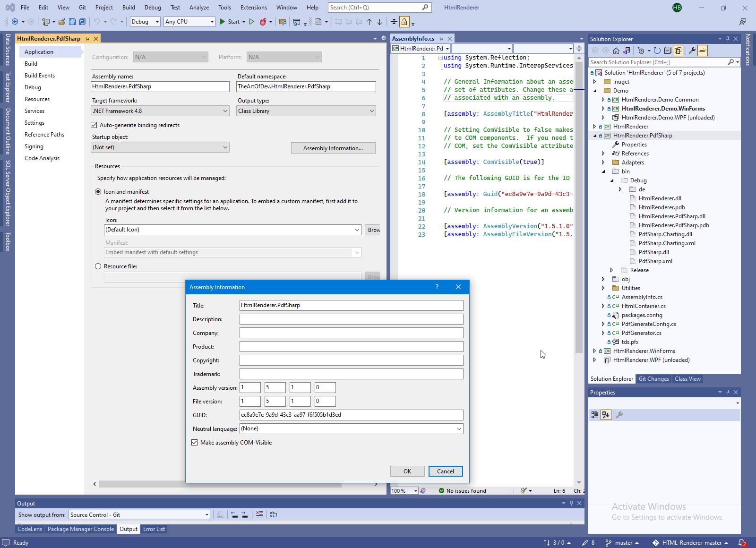
Task: Open the Target framework dropdown
Action: click(x=225, y=111)
